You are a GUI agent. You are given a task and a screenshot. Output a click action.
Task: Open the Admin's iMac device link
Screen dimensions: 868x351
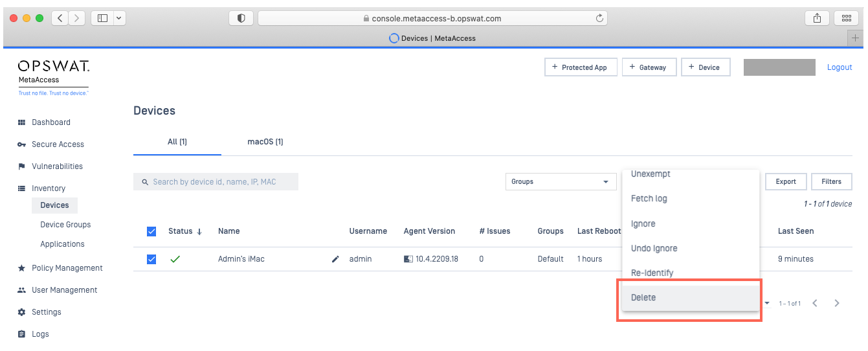click(x=241, y=259)
